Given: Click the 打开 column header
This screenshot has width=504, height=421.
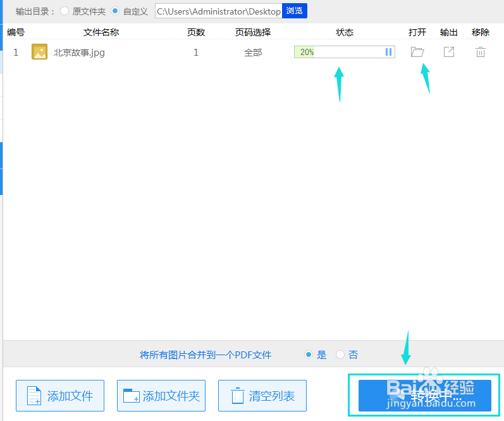Looking at the screenshot, I should tap(417, 32).
